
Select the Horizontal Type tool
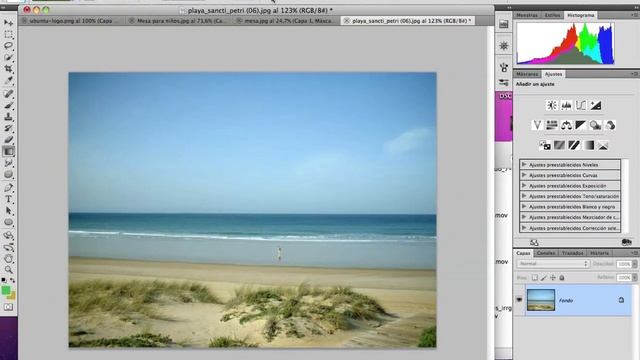(9, 199)
